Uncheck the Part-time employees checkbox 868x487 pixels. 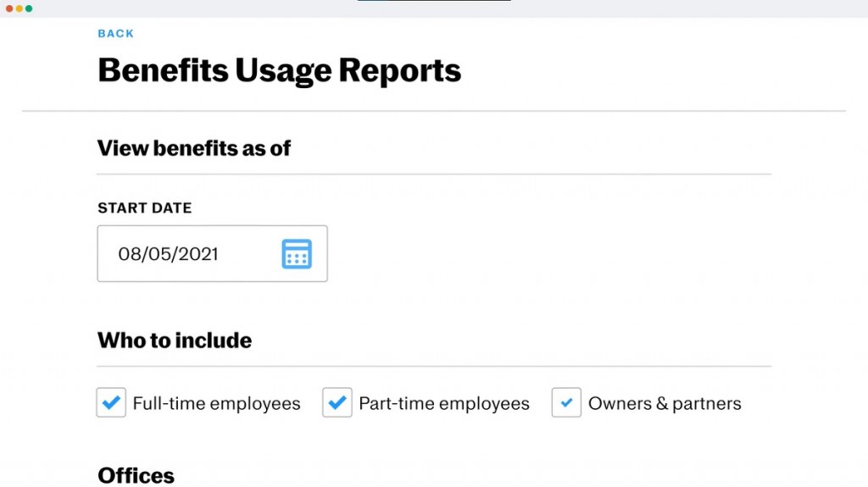[337, 402]
